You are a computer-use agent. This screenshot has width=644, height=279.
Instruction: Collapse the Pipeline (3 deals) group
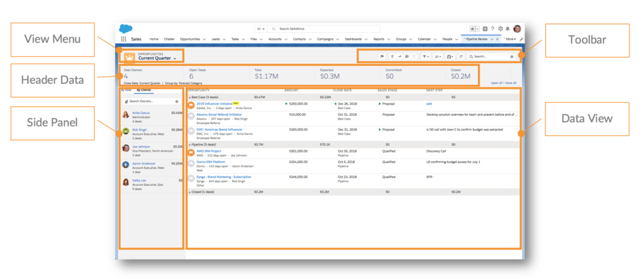[x=190, y=145]
